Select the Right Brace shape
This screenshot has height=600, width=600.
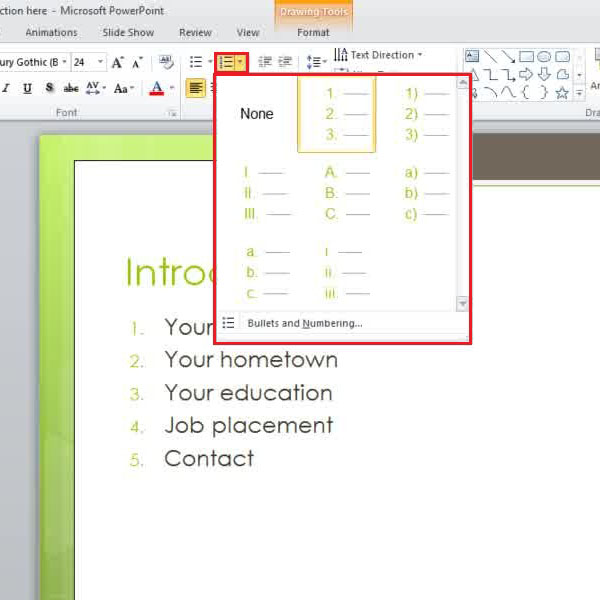[544, 93]
